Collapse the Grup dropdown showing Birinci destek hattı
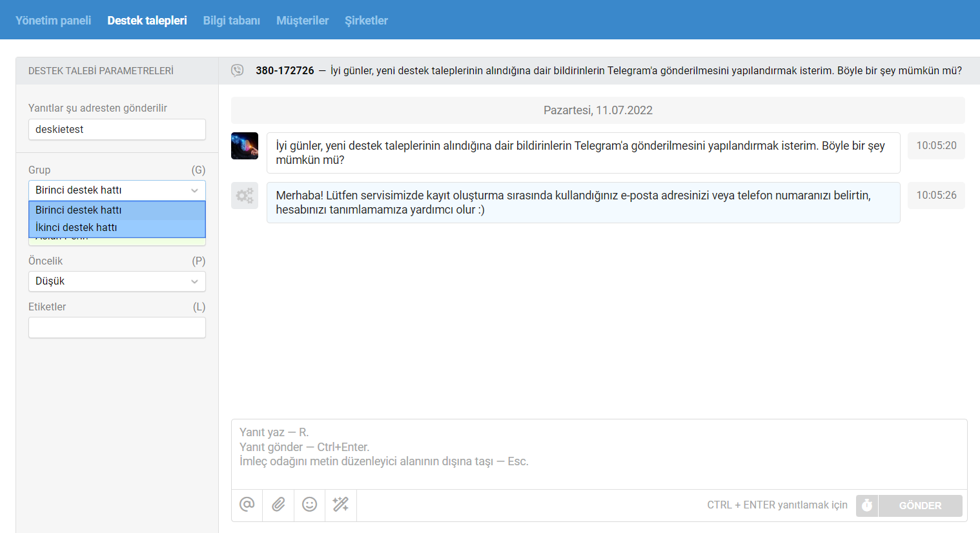980x533 pixels. pyautogui.click(x=117, y=190)
